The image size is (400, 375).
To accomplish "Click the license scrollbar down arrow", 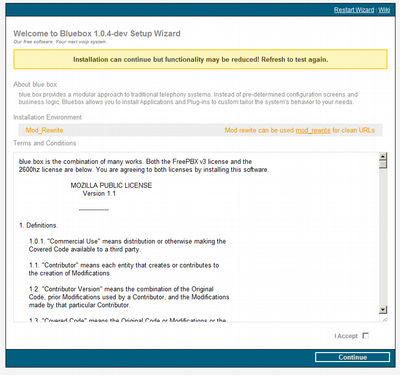I will point(383,310).
